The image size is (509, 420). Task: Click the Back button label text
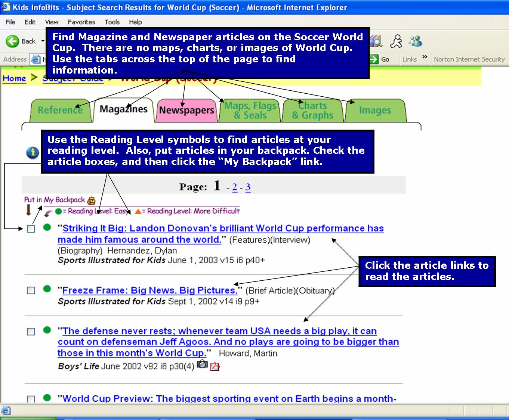(28, 41)
